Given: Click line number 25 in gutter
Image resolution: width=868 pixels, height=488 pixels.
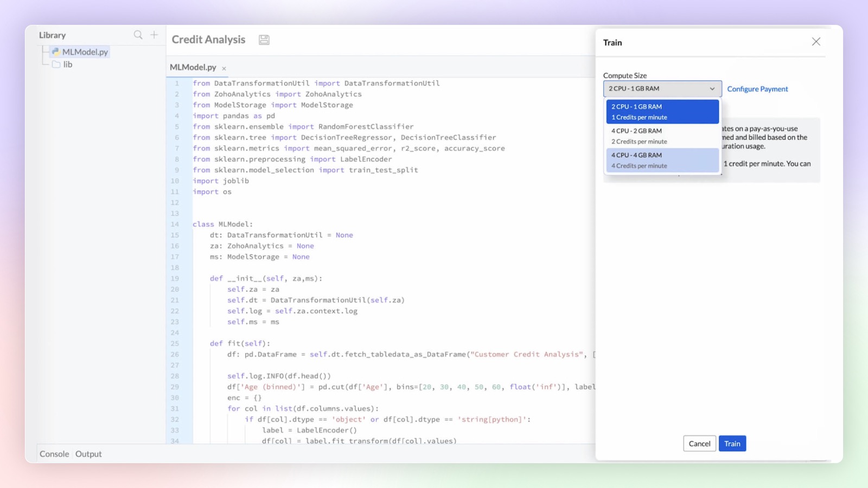Looking at the screenshot, I should (175, 343).
